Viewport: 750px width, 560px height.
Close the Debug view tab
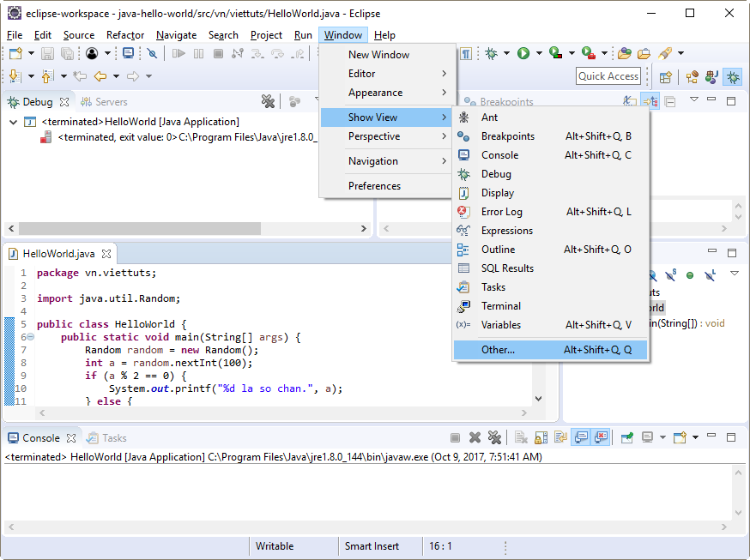click(x=64, y=102)
